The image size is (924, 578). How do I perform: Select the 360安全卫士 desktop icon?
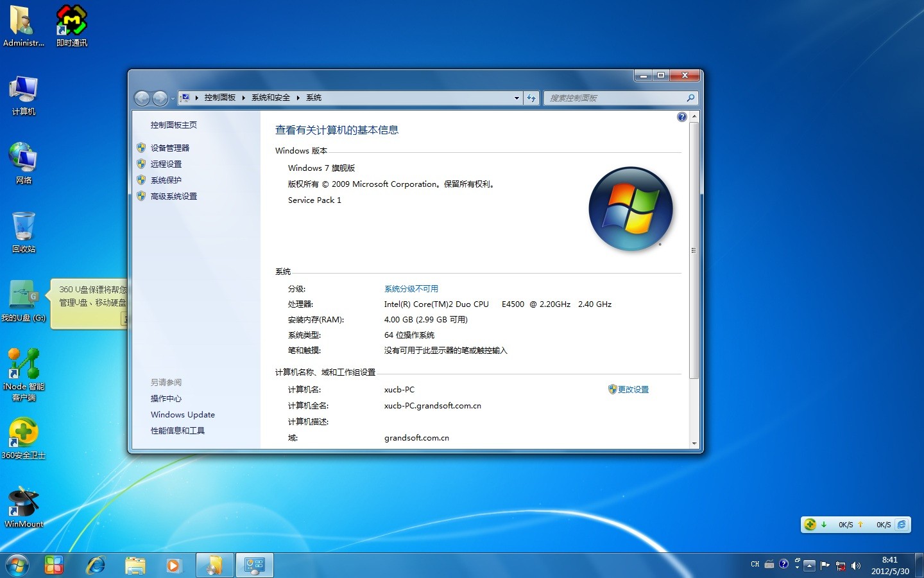tap(23, 439)
